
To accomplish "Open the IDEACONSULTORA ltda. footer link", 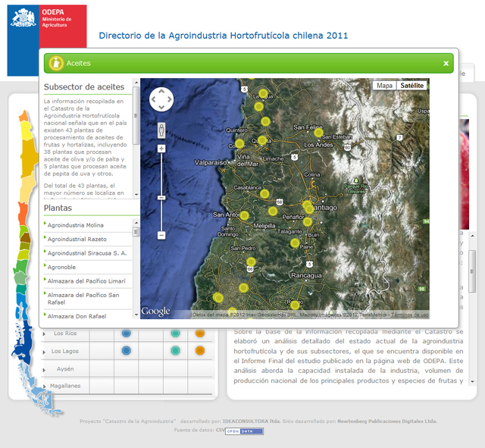I will click(251, 421).
